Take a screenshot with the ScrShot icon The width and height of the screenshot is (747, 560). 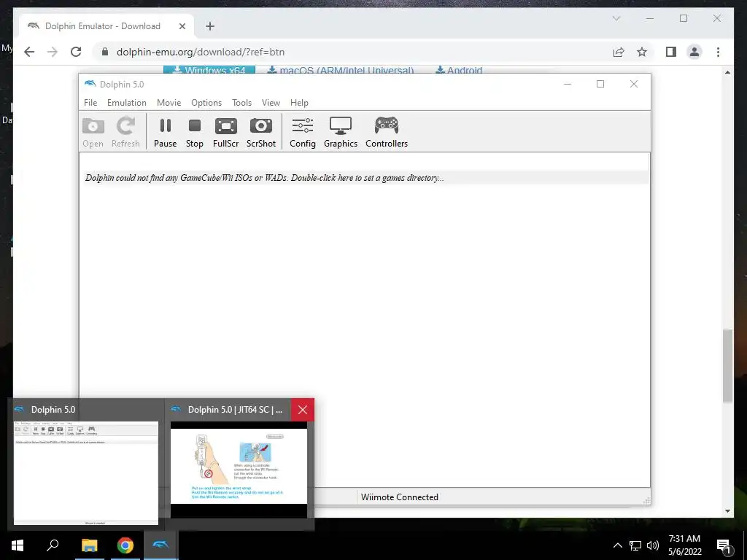(261, 133)
